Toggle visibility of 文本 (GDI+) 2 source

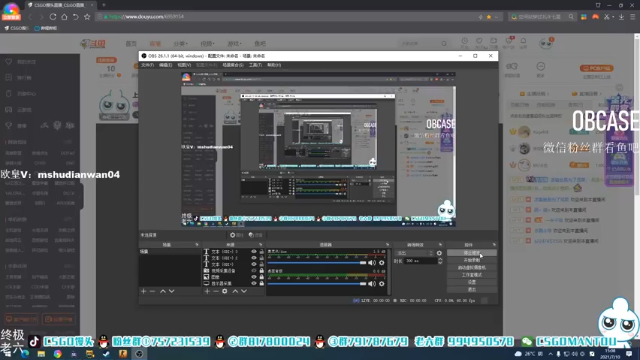[x=254, y=258]
